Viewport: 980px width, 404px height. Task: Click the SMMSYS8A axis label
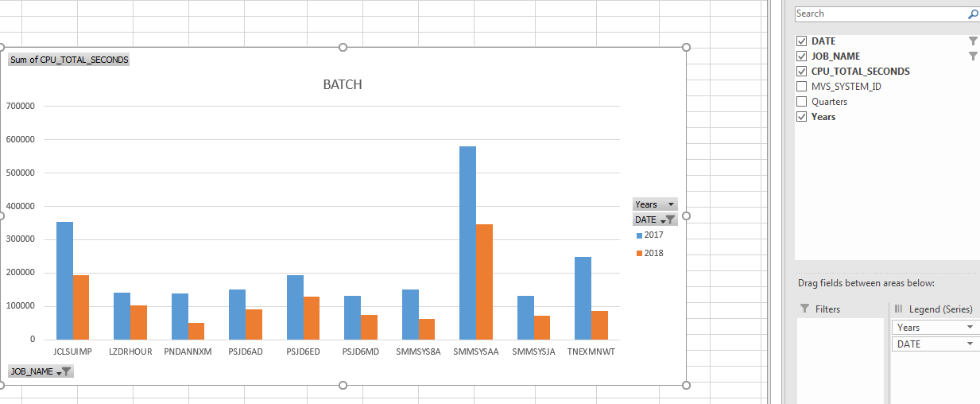tap(418, 352)
